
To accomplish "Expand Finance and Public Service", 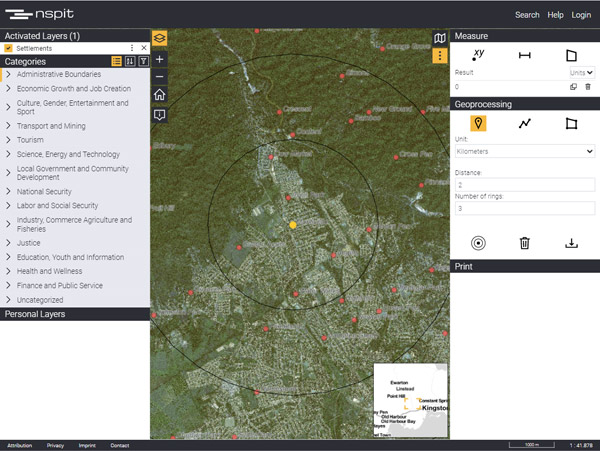I will [8, 285].
